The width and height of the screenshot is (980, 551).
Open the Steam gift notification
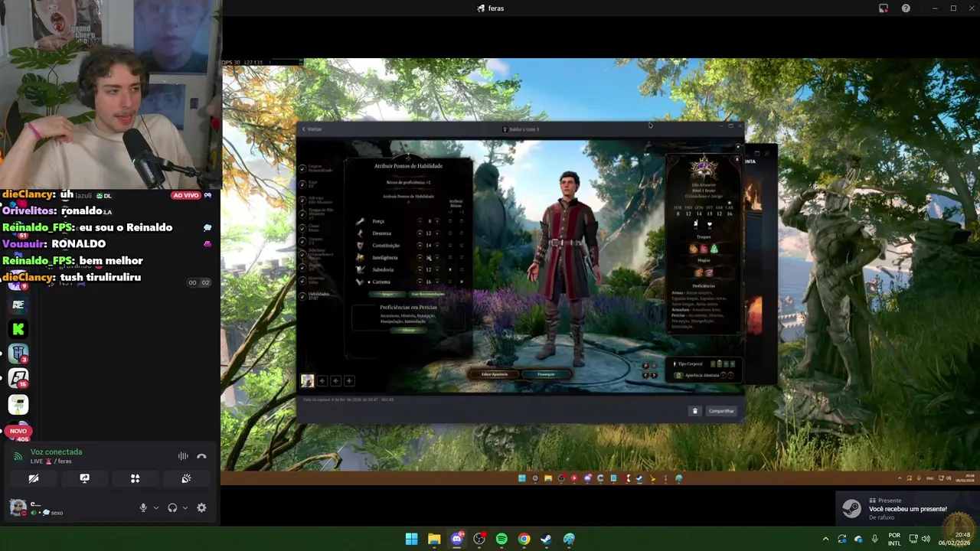[x=907, y=509]
